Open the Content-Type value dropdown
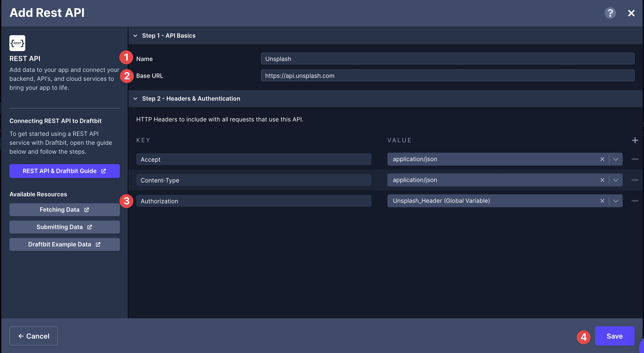 [616, 180]
